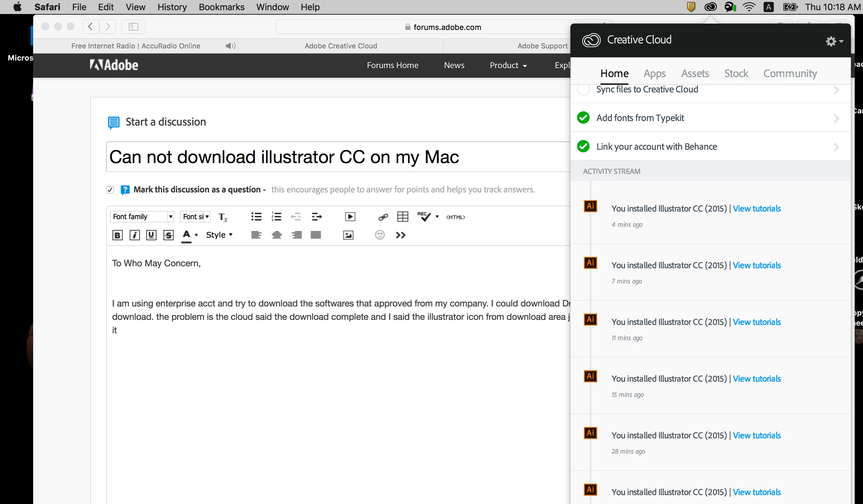Image resolution: width=863 pixels, height=504 pixels.
Task: Decrease indent of the text
Action: [295, 216]
